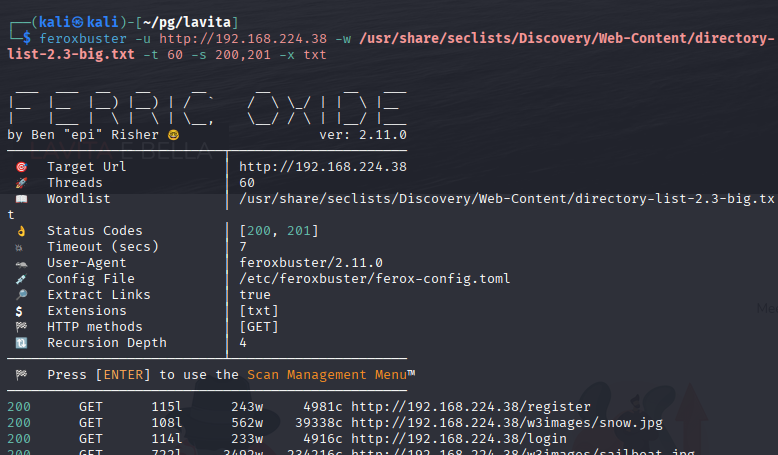
Task: Click the Kali skull symbol in the prompt
Action: 78,22
